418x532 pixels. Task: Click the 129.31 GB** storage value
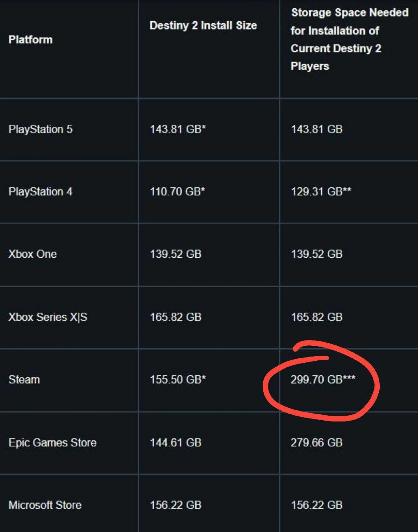click(x=321, y=191)
